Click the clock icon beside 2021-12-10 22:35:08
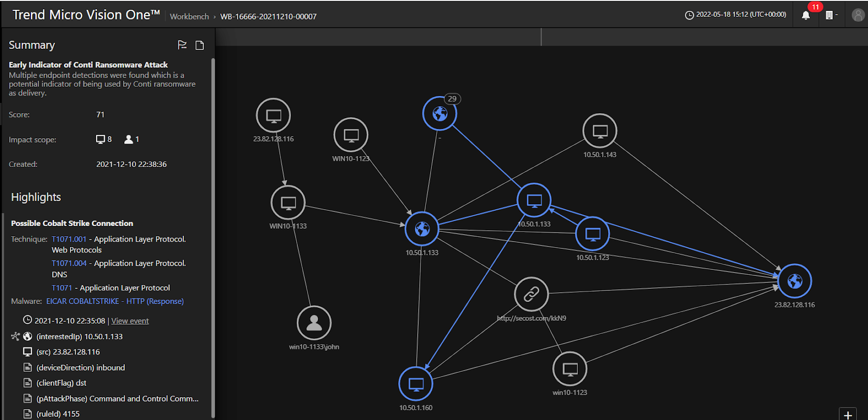This screenshot has height=420, width=868. (27, 320)
